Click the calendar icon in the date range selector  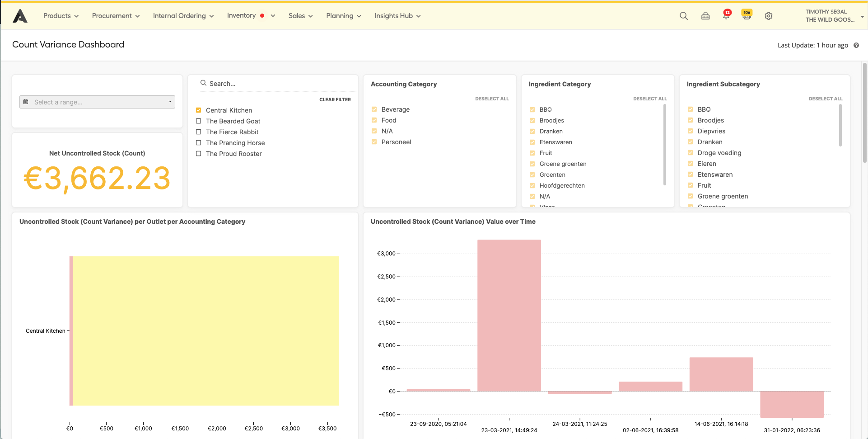click(x=26, y=102)
